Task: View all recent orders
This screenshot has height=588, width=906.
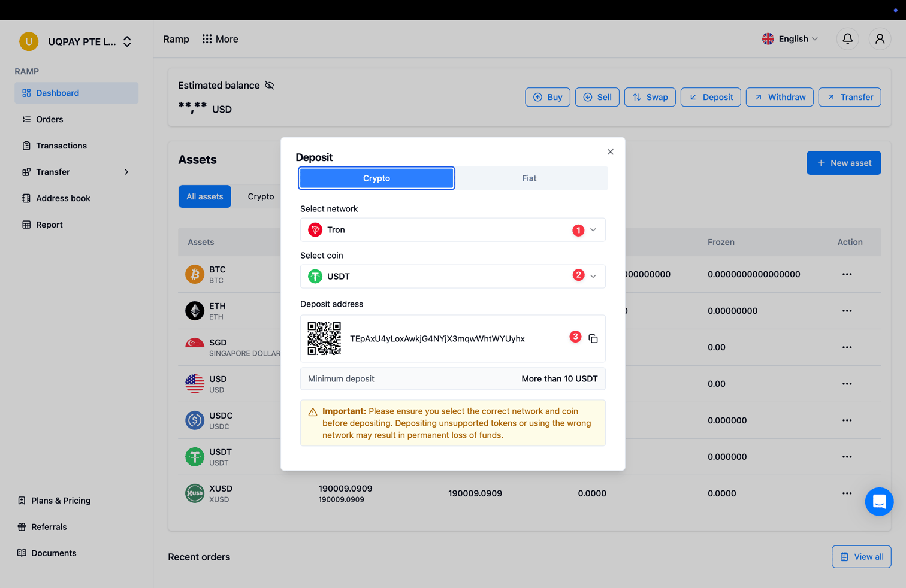Action: tap(862, 557)
